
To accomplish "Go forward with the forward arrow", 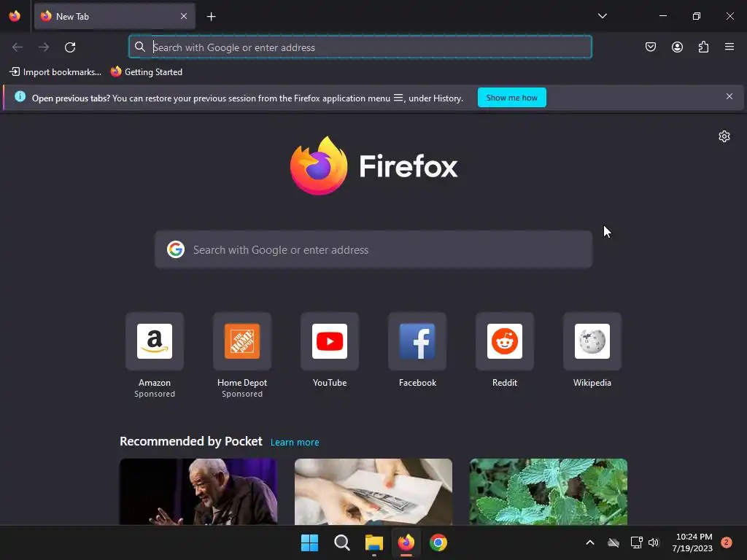I will (x=44, y=47).
